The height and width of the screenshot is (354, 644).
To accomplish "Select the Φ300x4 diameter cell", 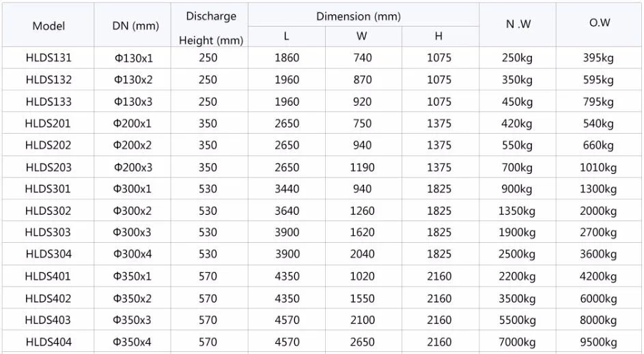I will point(132,254).
